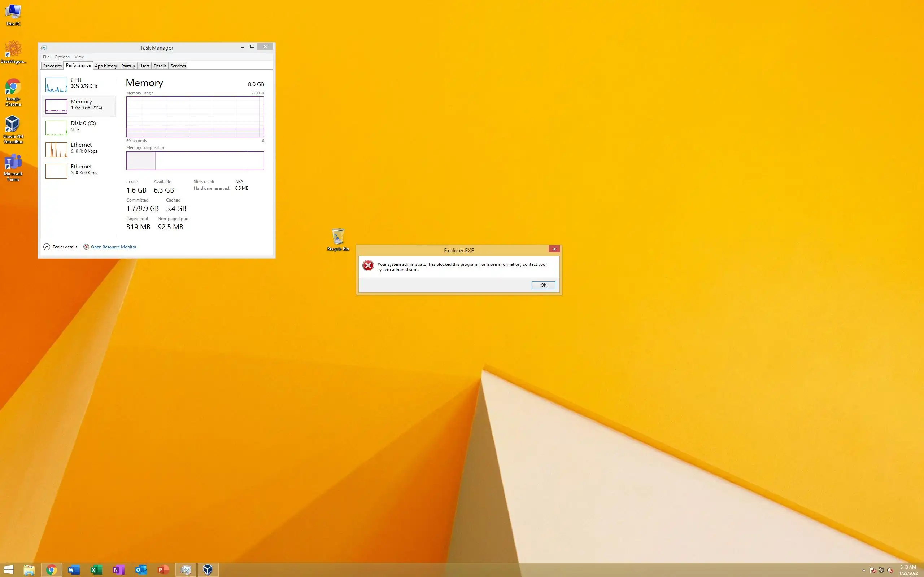Open the Options menu in Task Manager
Screen dimensions: 924x577
pos(62,57)
